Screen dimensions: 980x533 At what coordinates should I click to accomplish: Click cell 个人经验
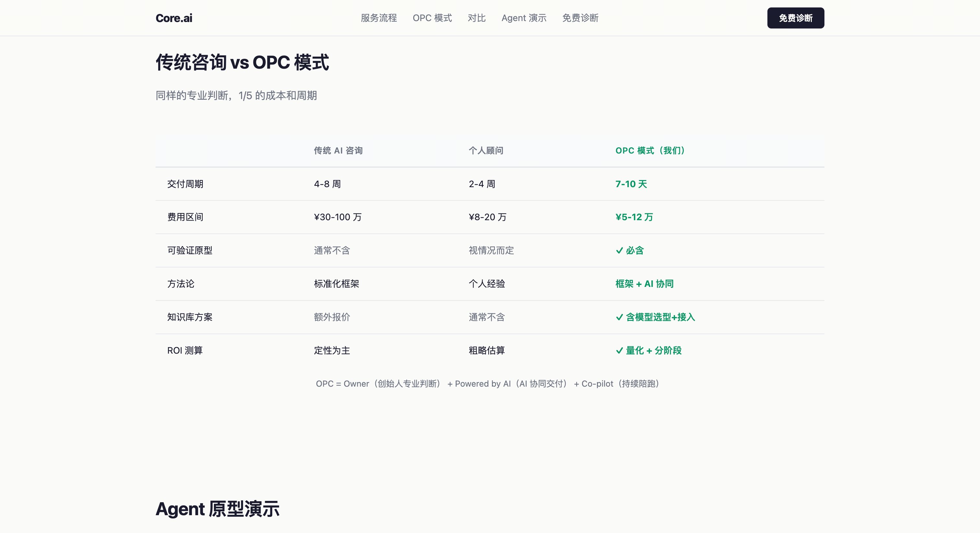486,284
